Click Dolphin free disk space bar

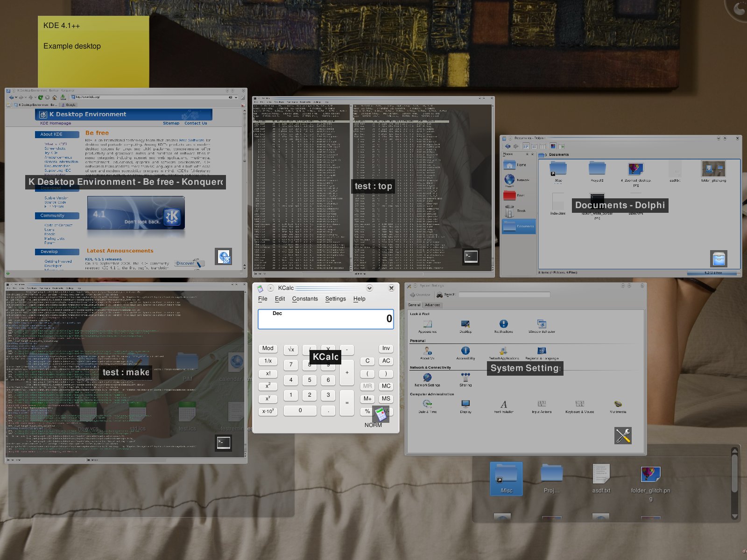click(713, 273)
